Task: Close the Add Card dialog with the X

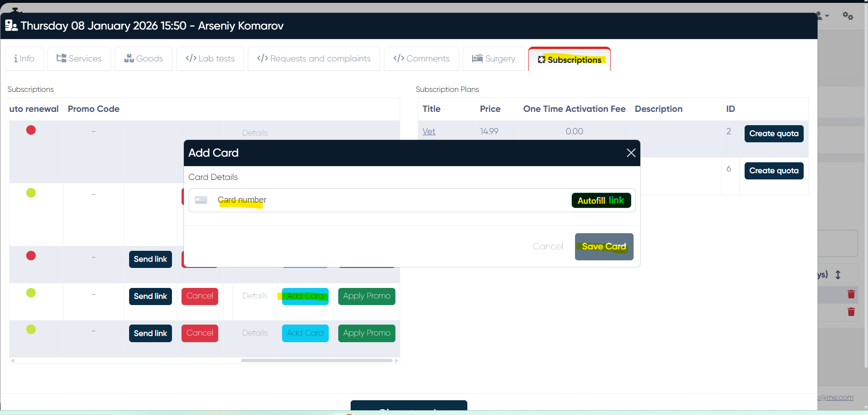Action: point(631,153)
